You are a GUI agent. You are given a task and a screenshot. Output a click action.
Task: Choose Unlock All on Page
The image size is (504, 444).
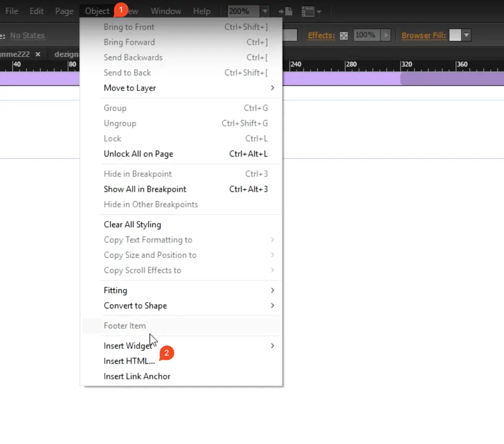point(138,154)
